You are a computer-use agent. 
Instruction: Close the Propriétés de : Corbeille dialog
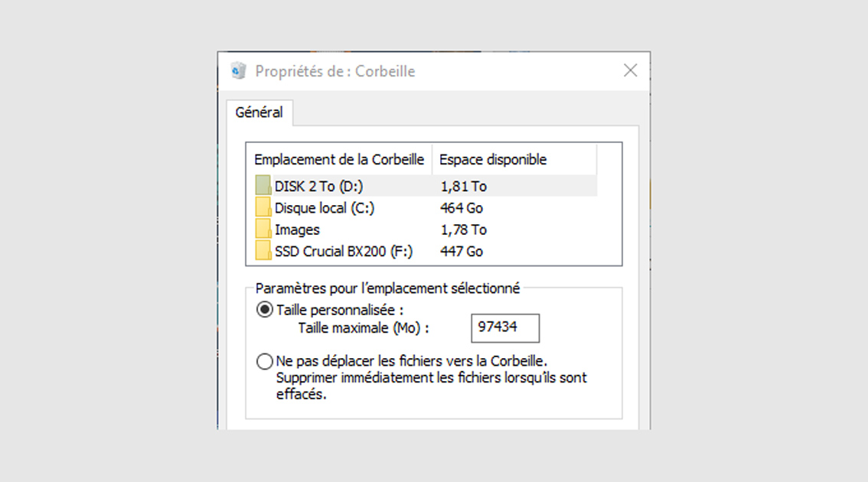630,70
